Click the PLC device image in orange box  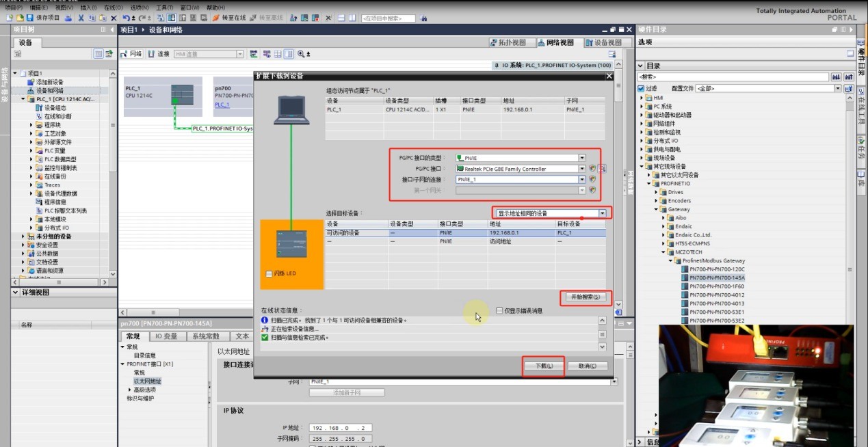click(x=291, y=244)
